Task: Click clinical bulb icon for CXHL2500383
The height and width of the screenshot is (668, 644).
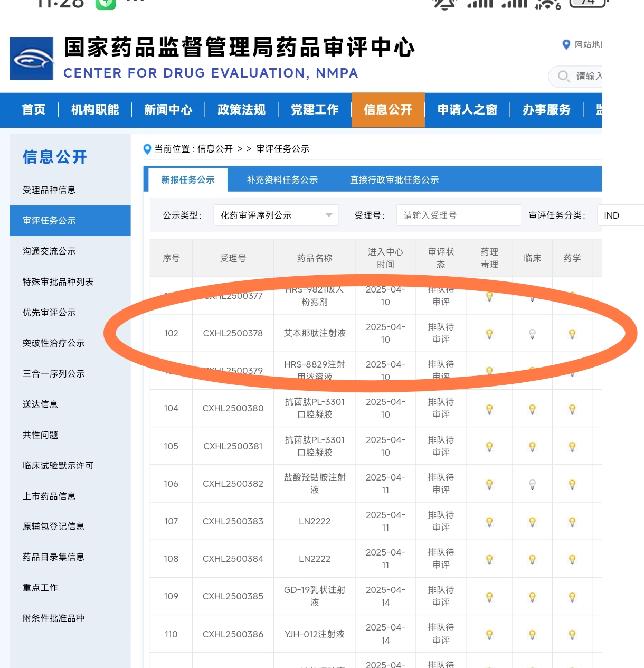Action: 532,522
